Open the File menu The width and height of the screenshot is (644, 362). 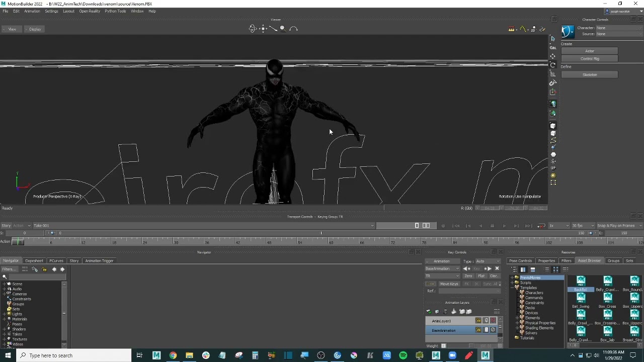tap(6, 11)
